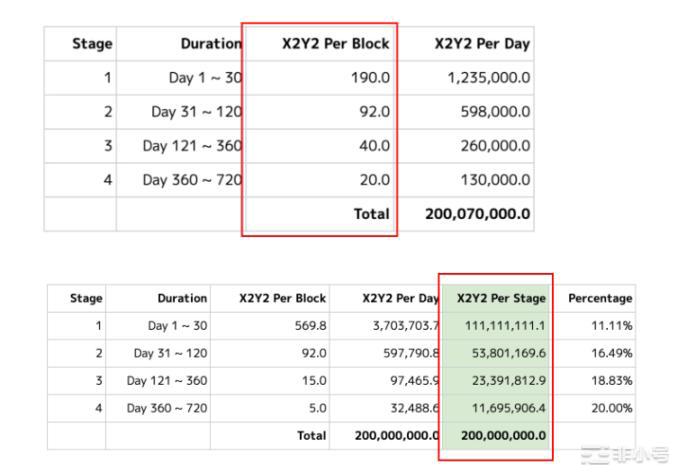The width and height of the screenshot is (677, 473).
Task: Select the 23,391,812.9 per stage value
Action: pos(505,381)
